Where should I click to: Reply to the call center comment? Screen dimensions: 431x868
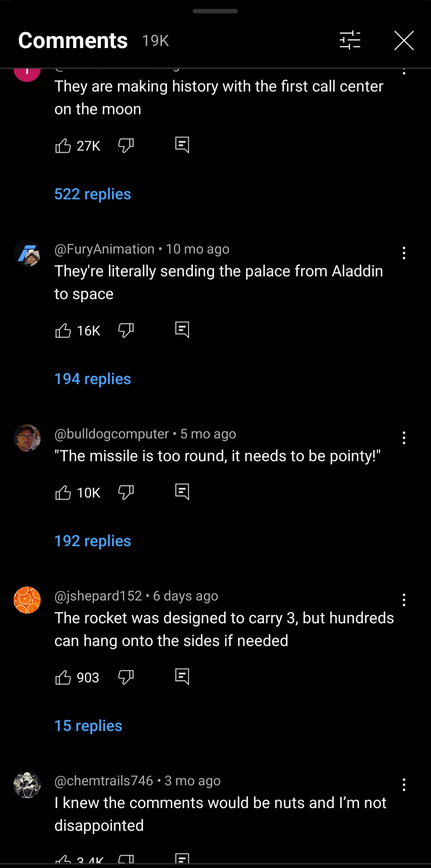(x=182, y=145)
